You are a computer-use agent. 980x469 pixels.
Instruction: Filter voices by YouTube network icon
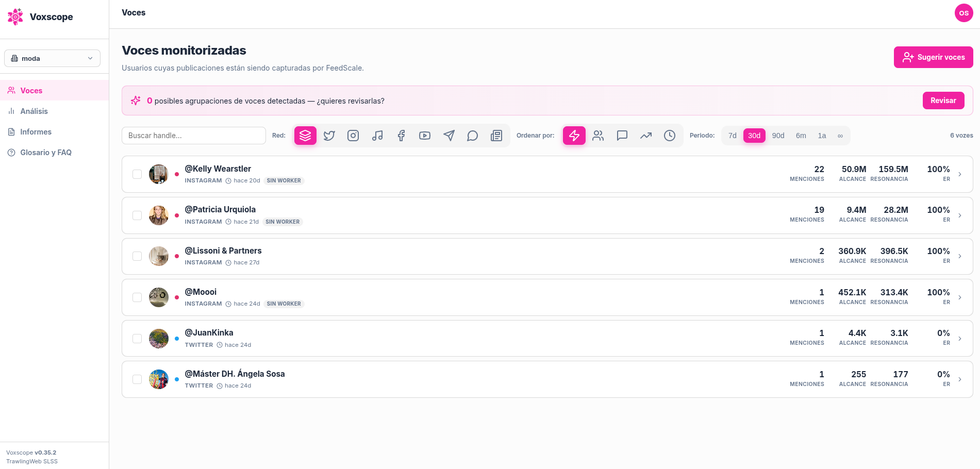pos(425,136)
